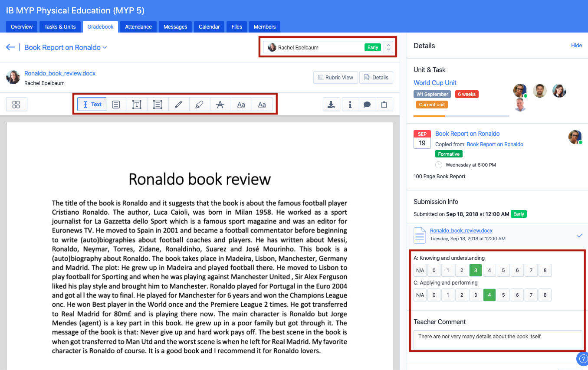This screenshot has height=370, width=588.
Task: Click the info icon in toolbar
Action: [x=350, y=105]
